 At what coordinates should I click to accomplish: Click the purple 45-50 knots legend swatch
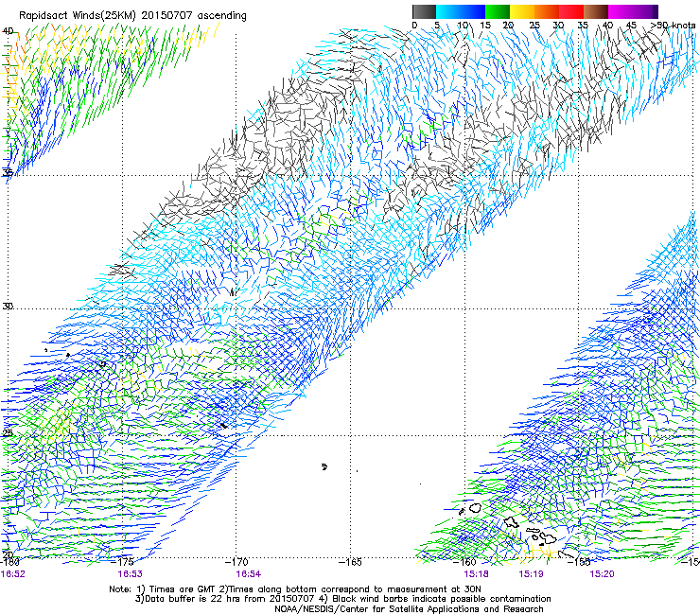[x=645, y=11]
